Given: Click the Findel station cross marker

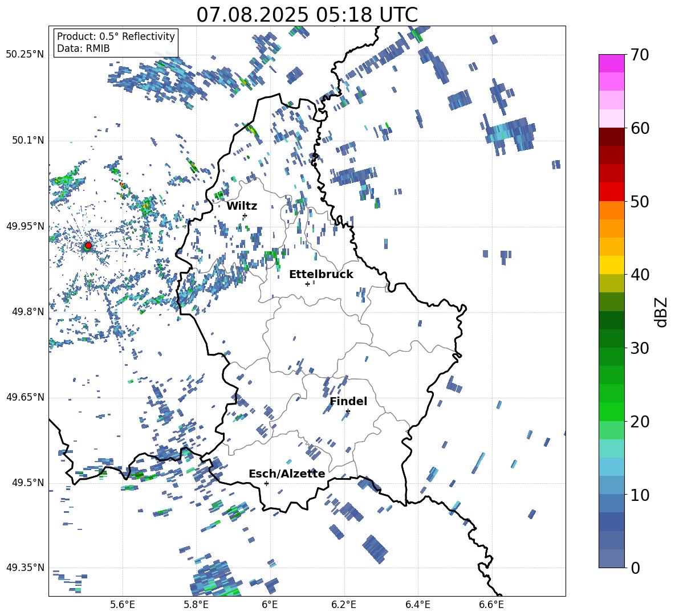Looking at the screenshot, I should click(x=348, y=411).
